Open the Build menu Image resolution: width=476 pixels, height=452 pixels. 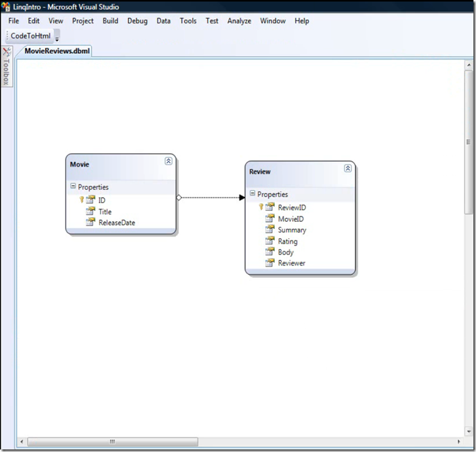[110, 21]
